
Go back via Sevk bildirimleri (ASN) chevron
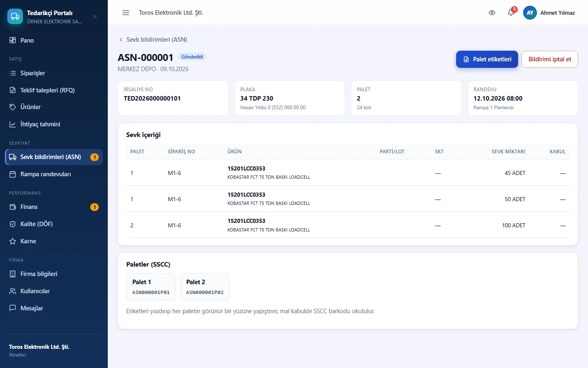(x=121, y=40)
